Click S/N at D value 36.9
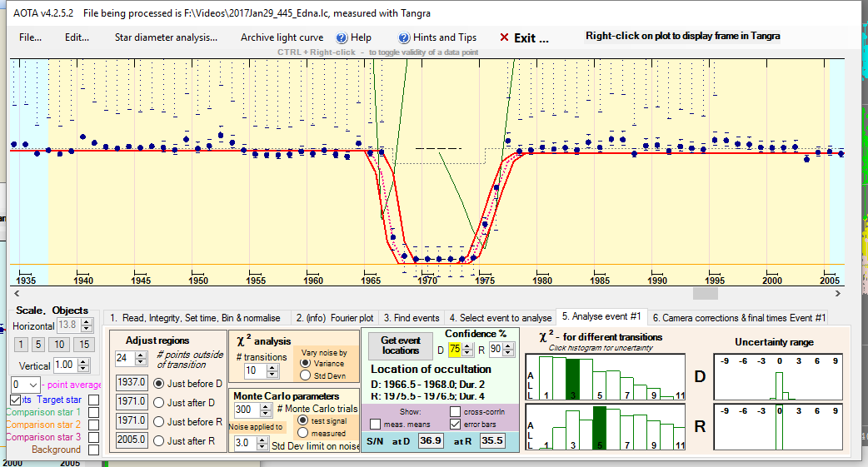 [x=430, y=440]
